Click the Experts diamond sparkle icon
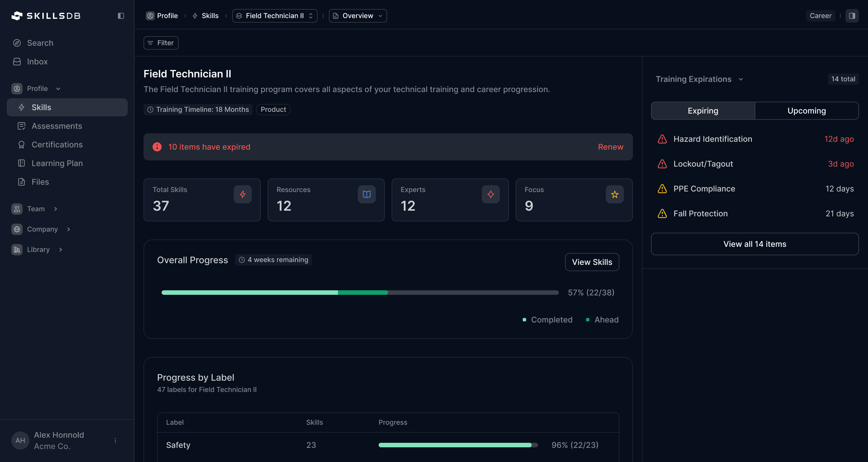The image size is (868, 462). point(491,194)
